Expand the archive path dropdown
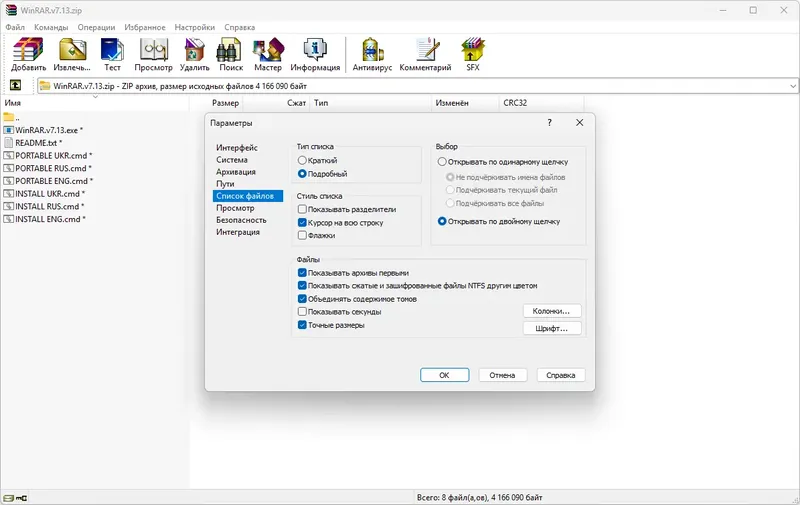Screen dimensions: 800x505 pos(793,86)
